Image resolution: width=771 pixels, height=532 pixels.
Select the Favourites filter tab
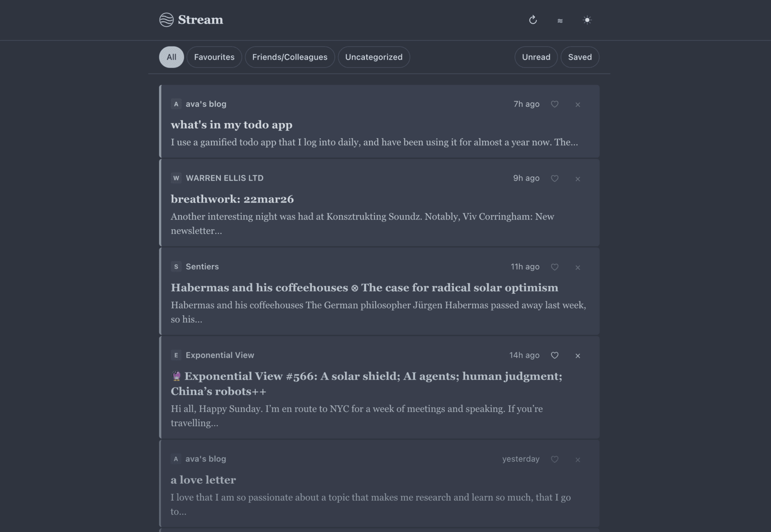214,57
